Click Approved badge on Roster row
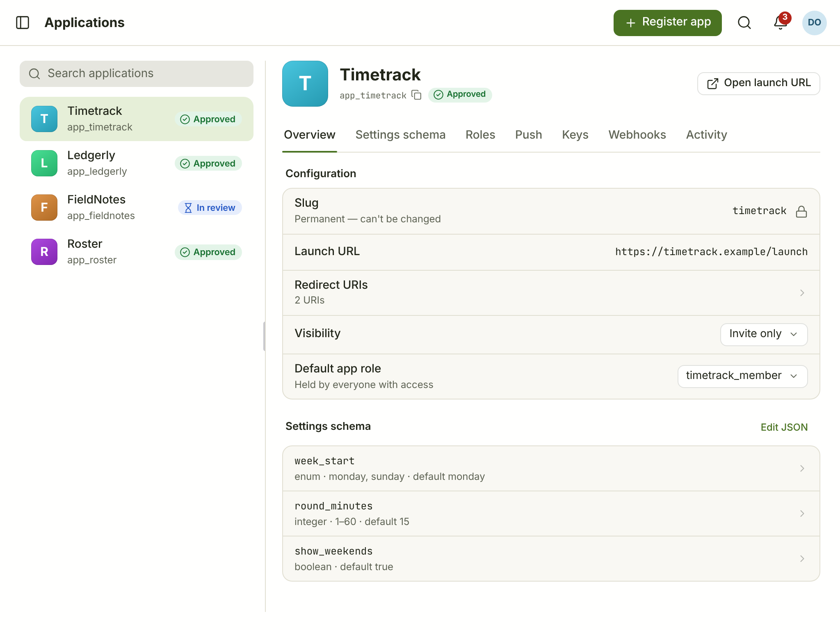The height and width of the screenshot is (630, 840). coord(208,252)
